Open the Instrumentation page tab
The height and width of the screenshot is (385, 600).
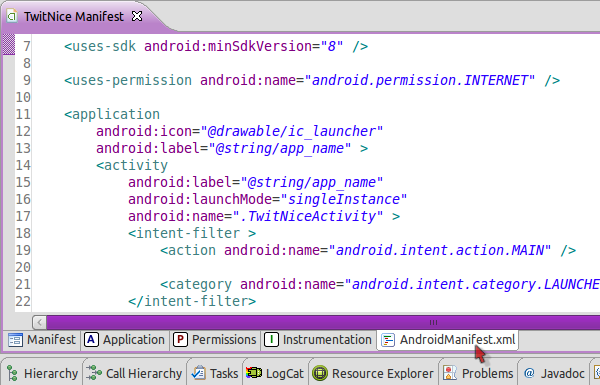click(x=318, y=340)
